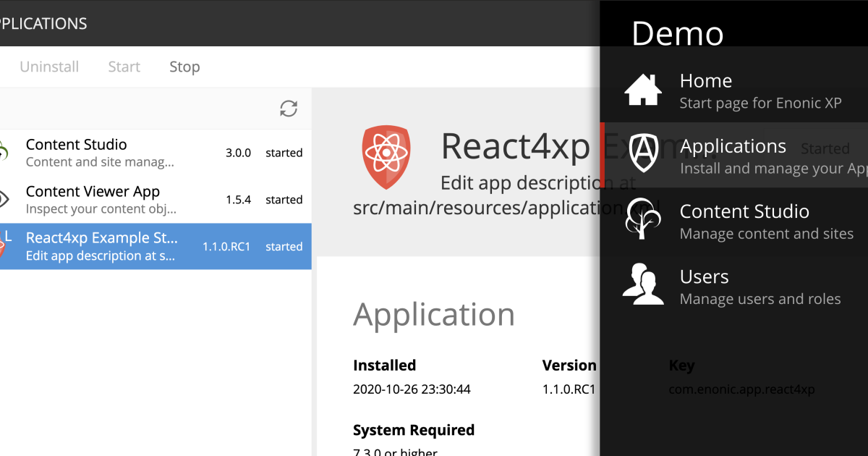Click the large React4xp icon in the detail panel

tap(386, 156)
